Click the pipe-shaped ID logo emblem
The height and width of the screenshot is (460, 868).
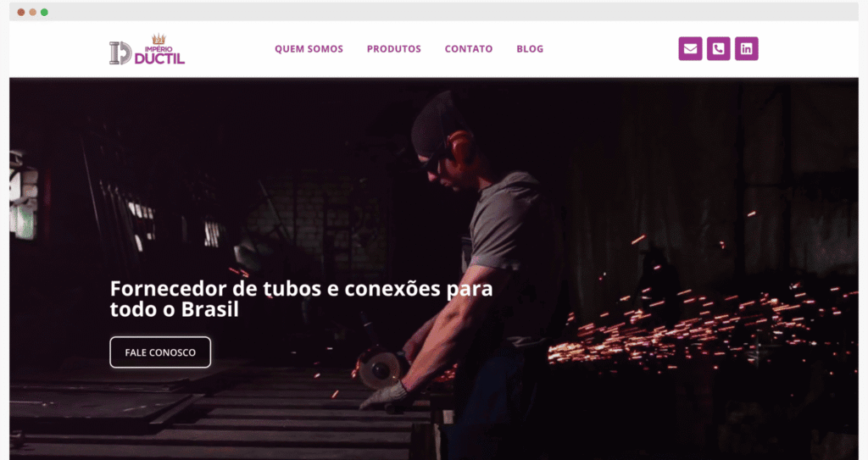point(120,53)
